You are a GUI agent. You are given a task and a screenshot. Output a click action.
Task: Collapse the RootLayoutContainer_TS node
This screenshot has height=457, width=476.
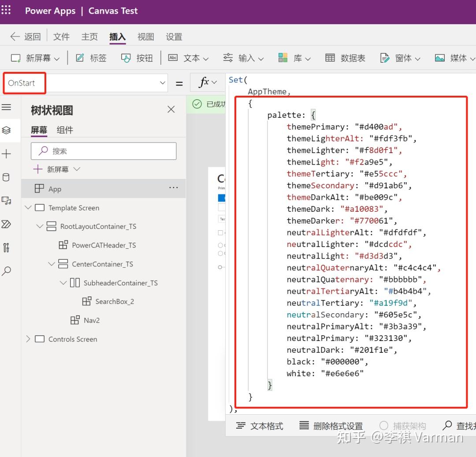click(39, 226)
